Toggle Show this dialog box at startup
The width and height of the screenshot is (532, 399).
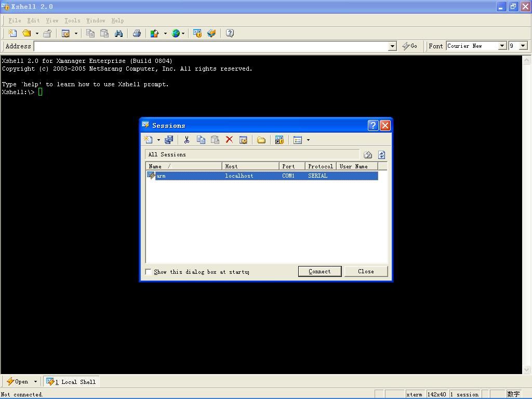point(148,272)
